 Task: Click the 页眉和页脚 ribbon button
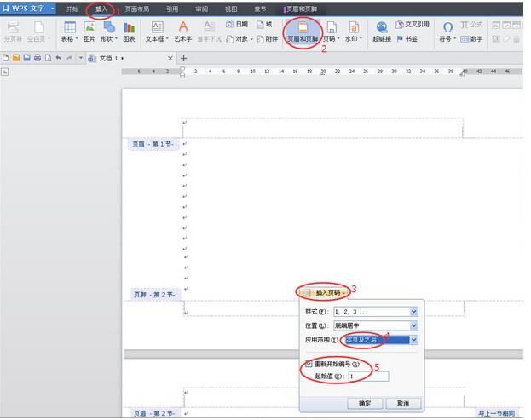303,32
